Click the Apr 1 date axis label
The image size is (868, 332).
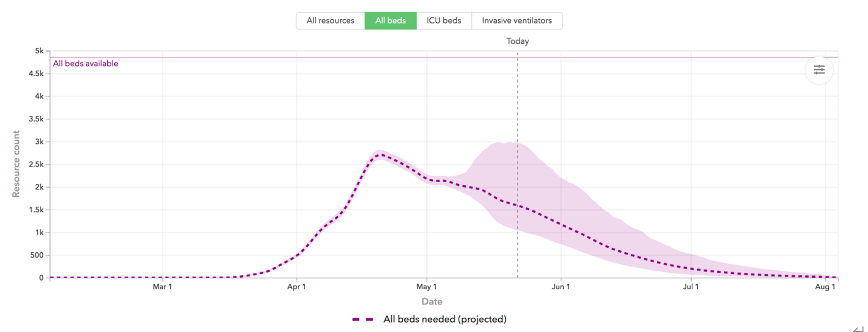[296, 287]
